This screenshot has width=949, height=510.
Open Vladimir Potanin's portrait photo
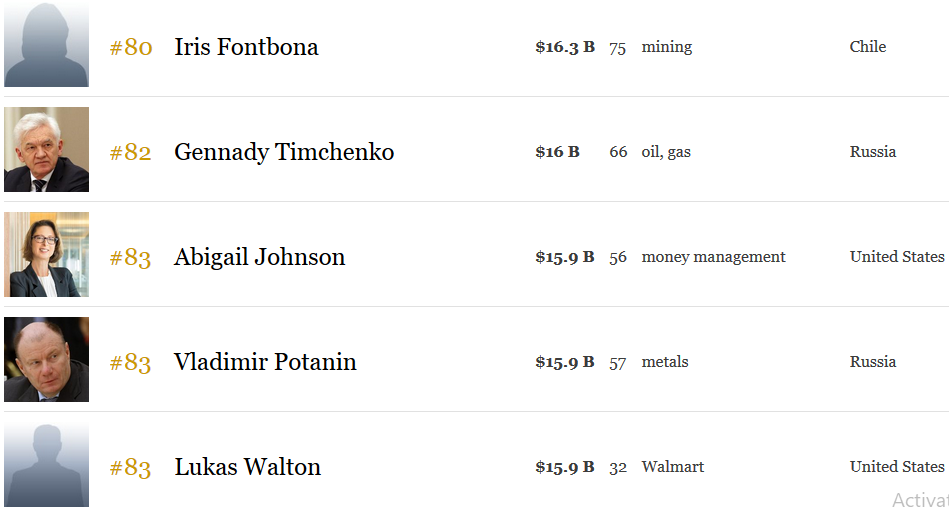[x=47, y=359]
